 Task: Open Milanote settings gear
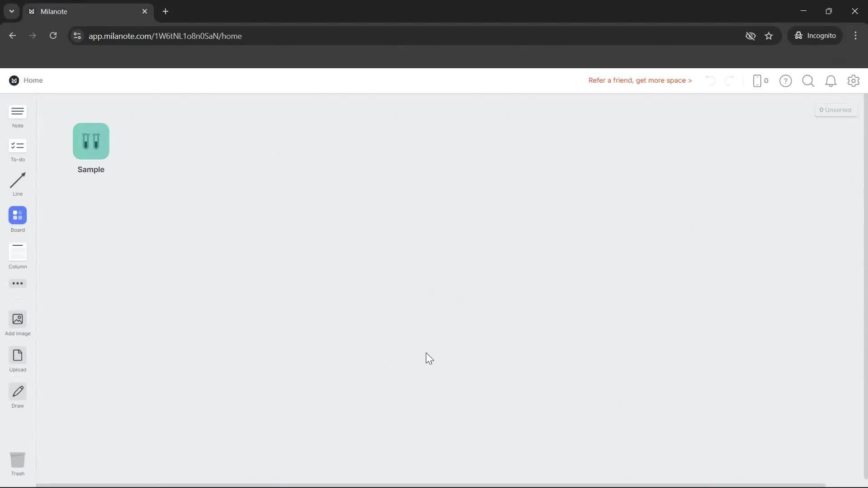click(854, 80)
